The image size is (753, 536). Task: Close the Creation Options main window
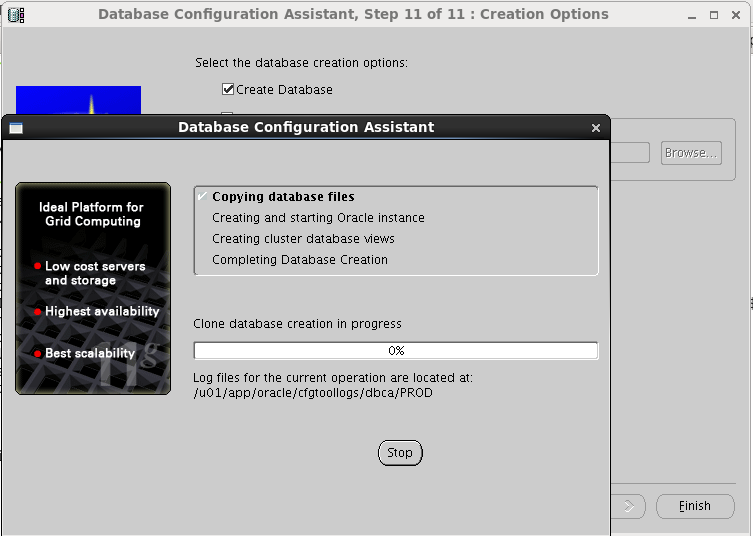[736, 15]
